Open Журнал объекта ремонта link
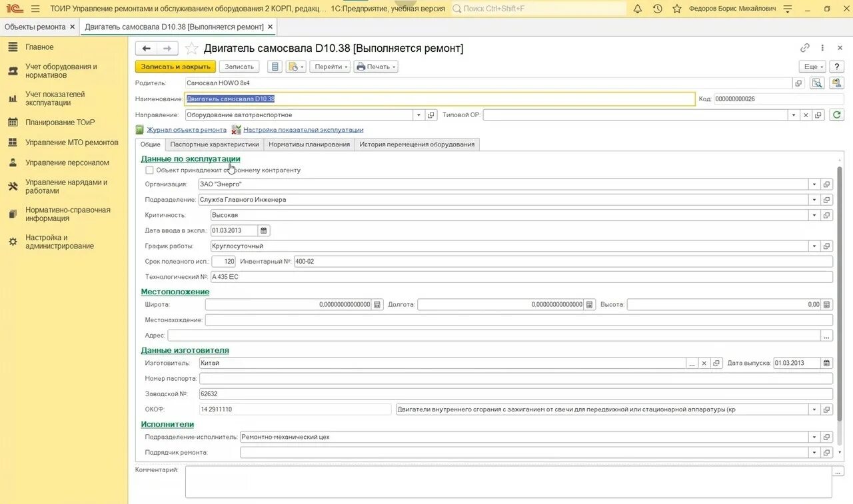853x504 pixels. pos(187,130)
